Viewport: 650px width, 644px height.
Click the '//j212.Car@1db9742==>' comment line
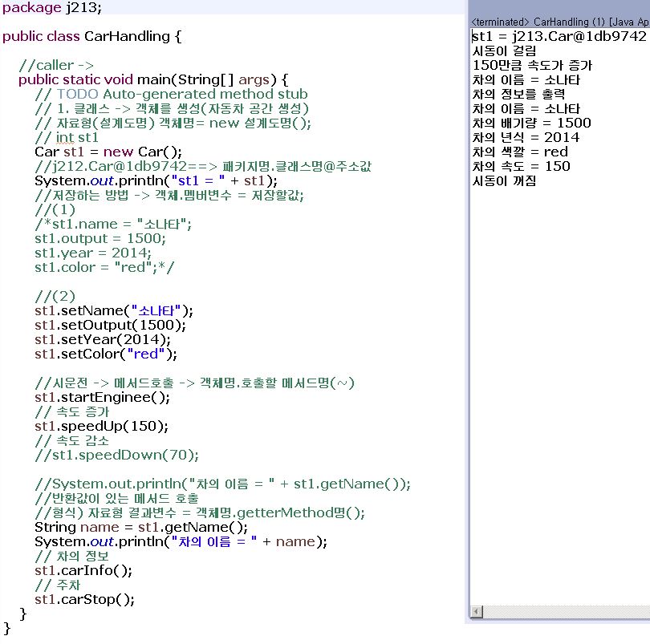pyautogui.click(x=203, y=167)
